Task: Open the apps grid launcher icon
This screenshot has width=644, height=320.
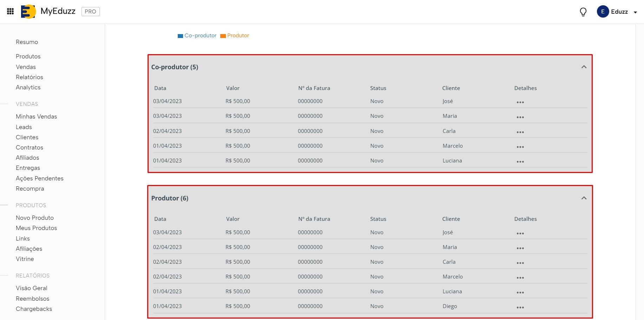Action: [x=11, y=12]
